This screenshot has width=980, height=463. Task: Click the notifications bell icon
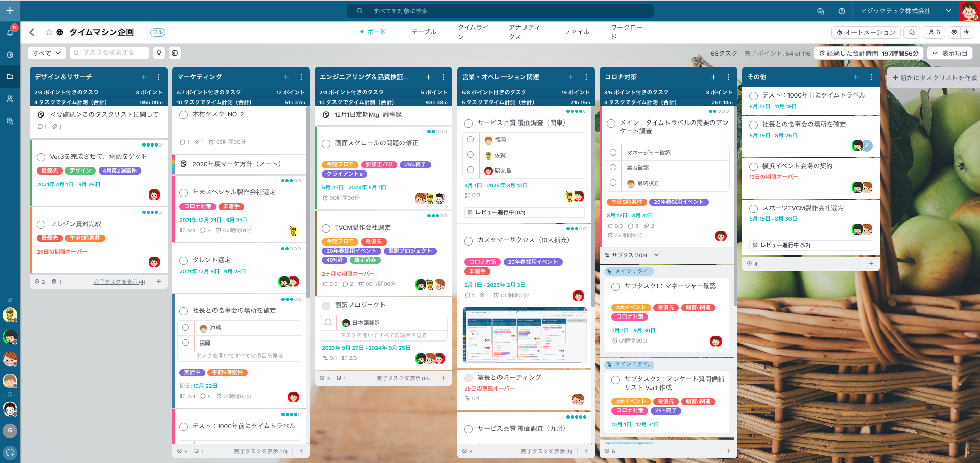(x=10, y=32)
